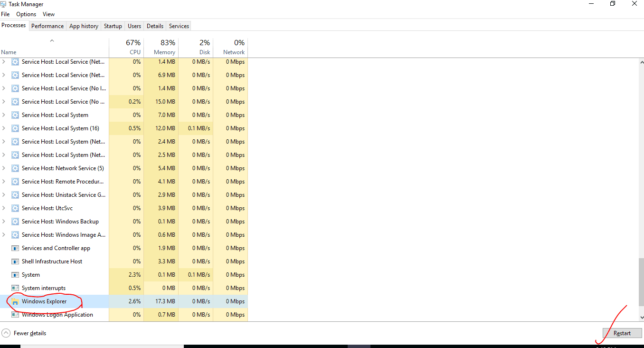
Task: Click the System process icon
Action: click(x=15, y=275)
